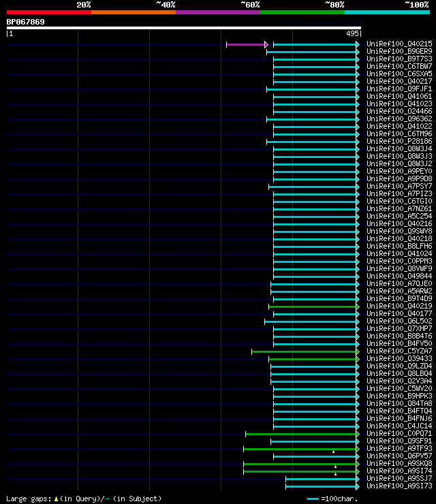Open the UniRef100_Q9LZD4 hit label
436x504 pixels.
[399, 366]
